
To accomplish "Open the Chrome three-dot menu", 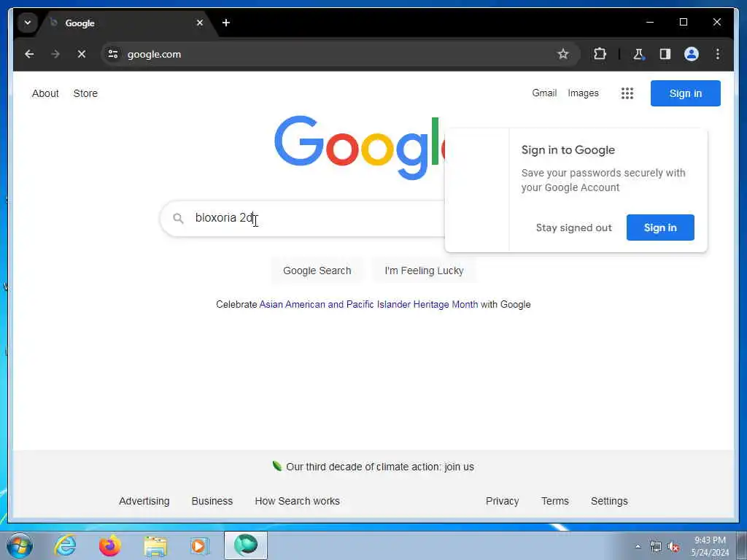I will 718,54.
